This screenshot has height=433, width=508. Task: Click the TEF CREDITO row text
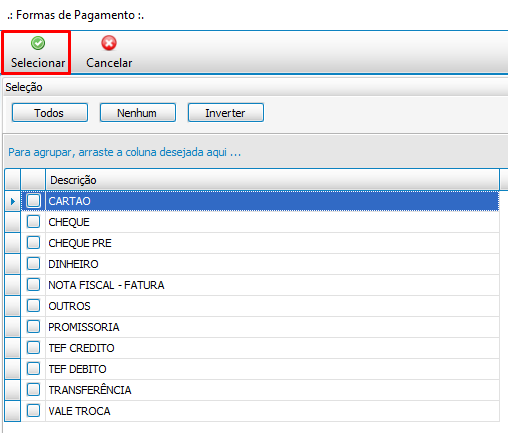(x=81, y=348)
